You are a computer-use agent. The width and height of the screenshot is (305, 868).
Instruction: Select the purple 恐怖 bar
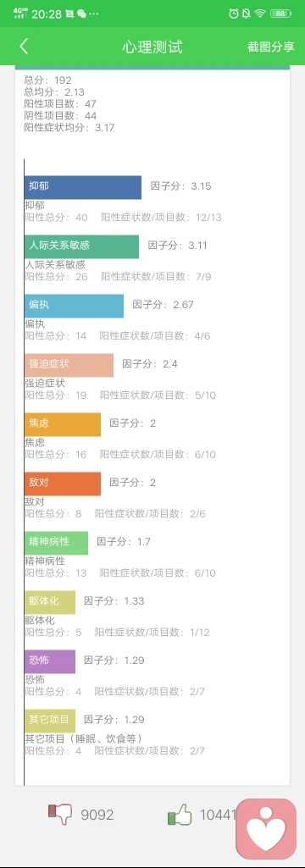click(x=50, y=661)
